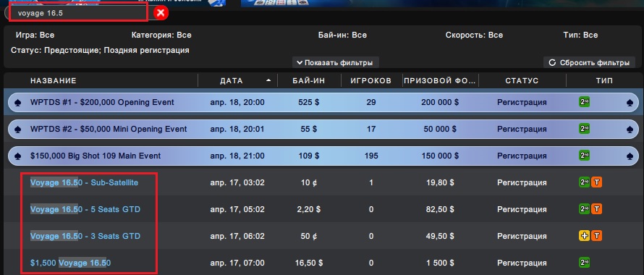This screenshot has width=644, height=275.
Task: Click green type icon in 5 Seats GTD row
Action: point(584,209)
